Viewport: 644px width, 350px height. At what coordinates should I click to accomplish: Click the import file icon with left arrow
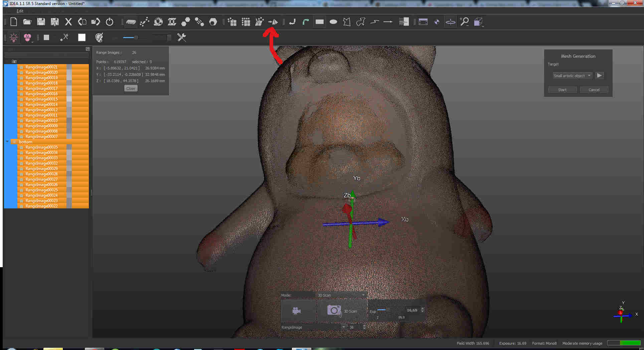pos(82,22)
